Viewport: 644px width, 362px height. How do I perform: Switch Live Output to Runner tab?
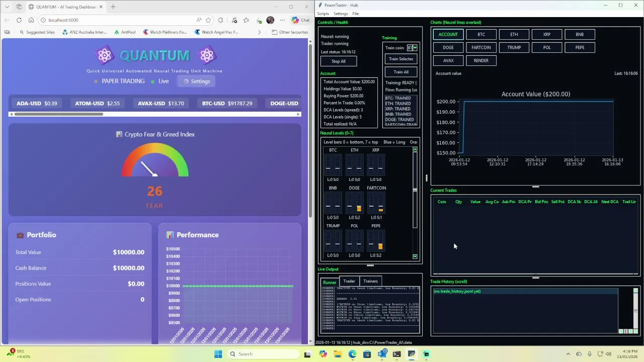tap(330, 283)
